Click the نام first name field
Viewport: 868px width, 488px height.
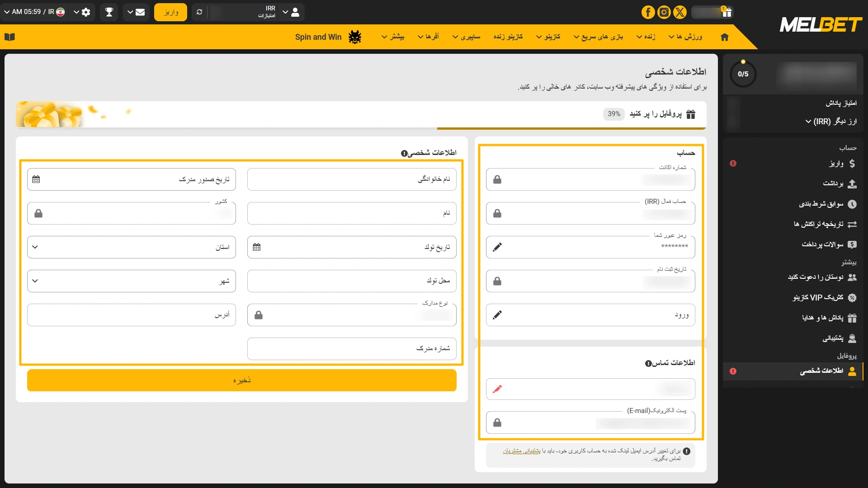[352, 213]
